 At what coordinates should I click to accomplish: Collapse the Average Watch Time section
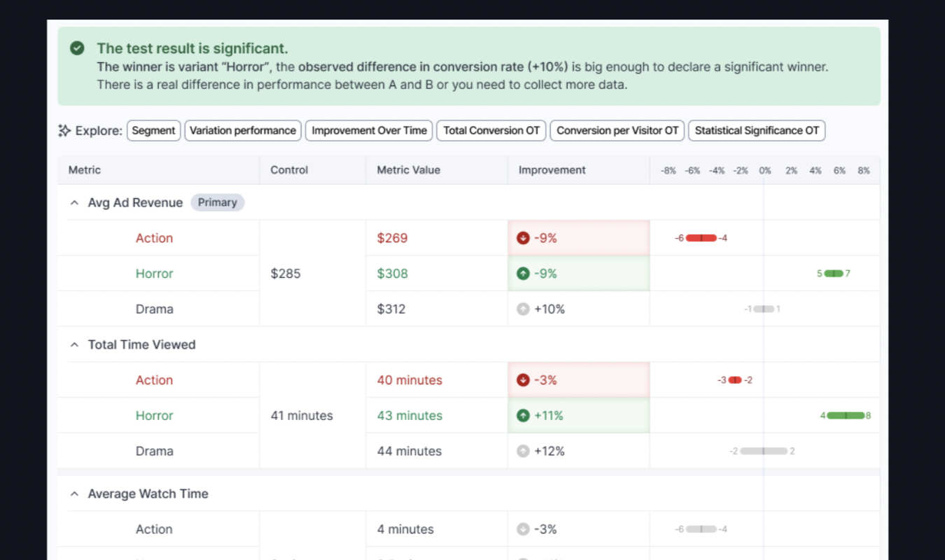(73, 493)
